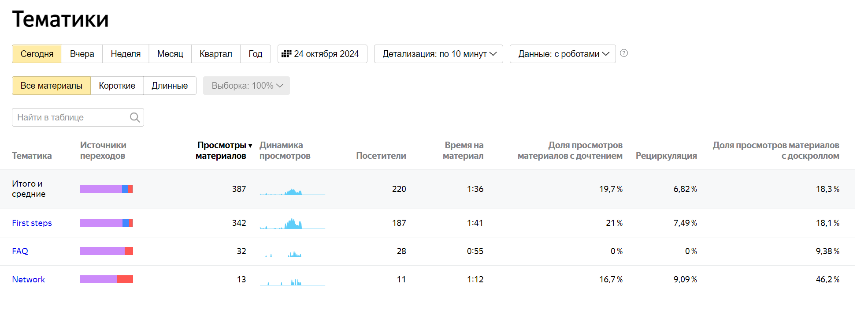This screenshot has height=315, width=868.
Task: Click the search magnifier icon
Action: click(x=135, y=117)
